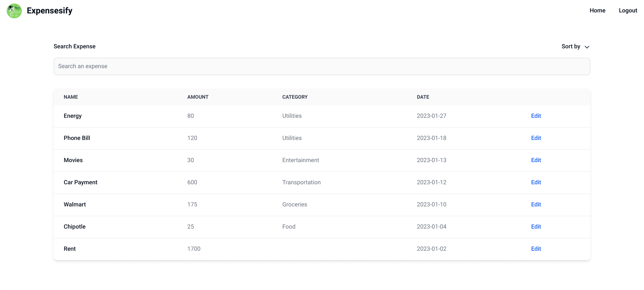Click the Groceries category cell
This screenshot has width=644, height=290.
294,204
